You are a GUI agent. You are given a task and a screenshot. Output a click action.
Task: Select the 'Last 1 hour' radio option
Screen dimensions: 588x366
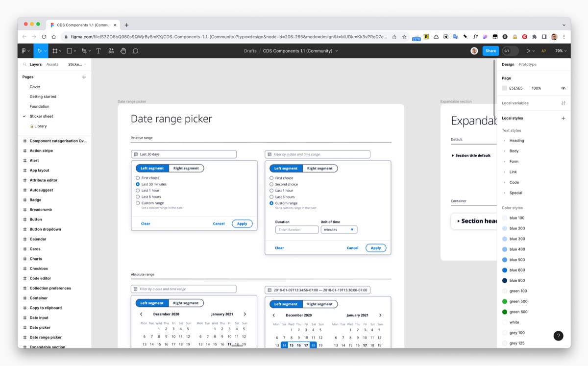click(x=138, y=191)
